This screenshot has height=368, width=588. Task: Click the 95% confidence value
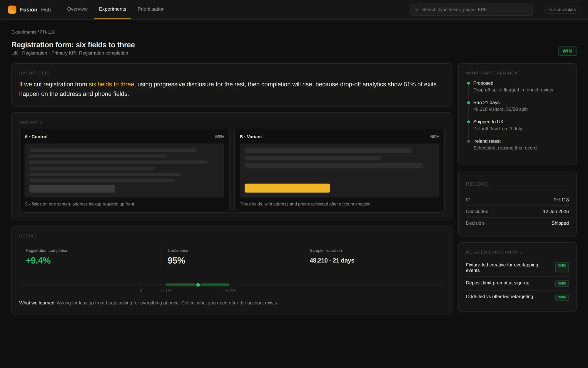[176, 261]
